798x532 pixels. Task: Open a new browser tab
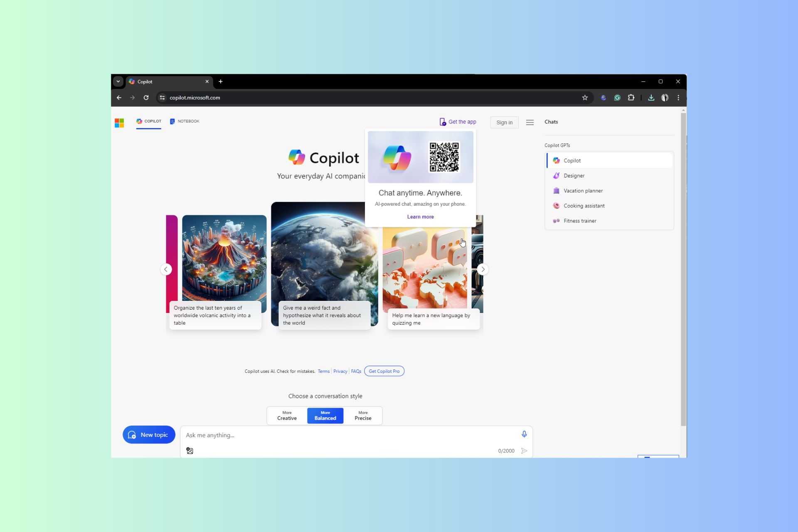click(221, 81)
